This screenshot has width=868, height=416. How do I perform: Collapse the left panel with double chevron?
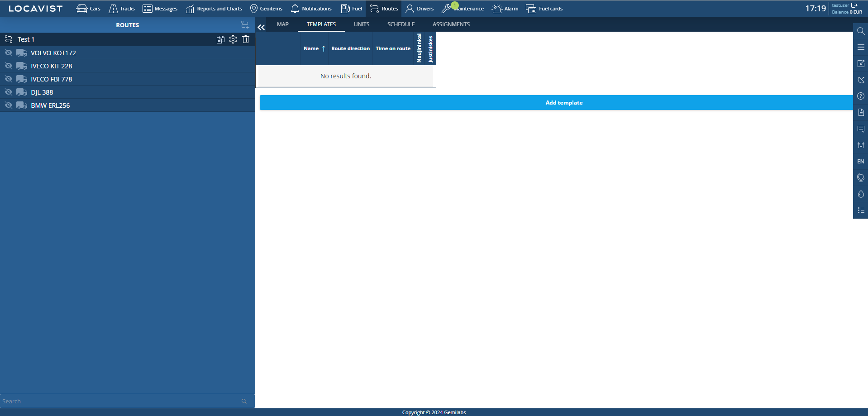click(262, 27)
